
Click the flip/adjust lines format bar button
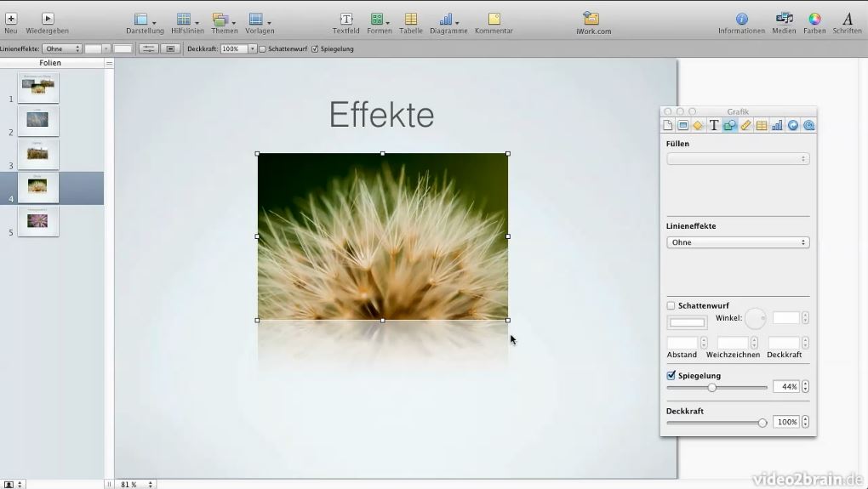[148, 48]
